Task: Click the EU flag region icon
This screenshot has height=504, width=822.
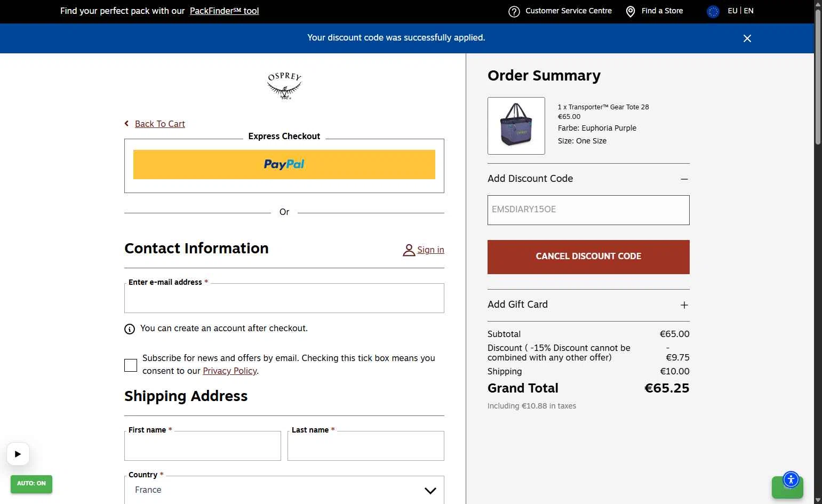Action: tap(713, 11)
